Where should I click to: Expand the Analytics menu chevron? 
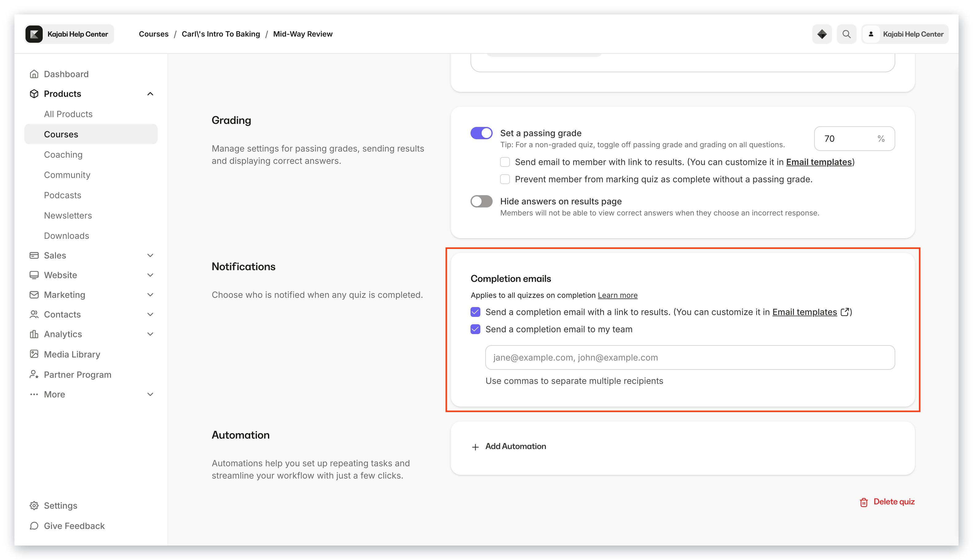pyautogui.click(x=150, y=334)
